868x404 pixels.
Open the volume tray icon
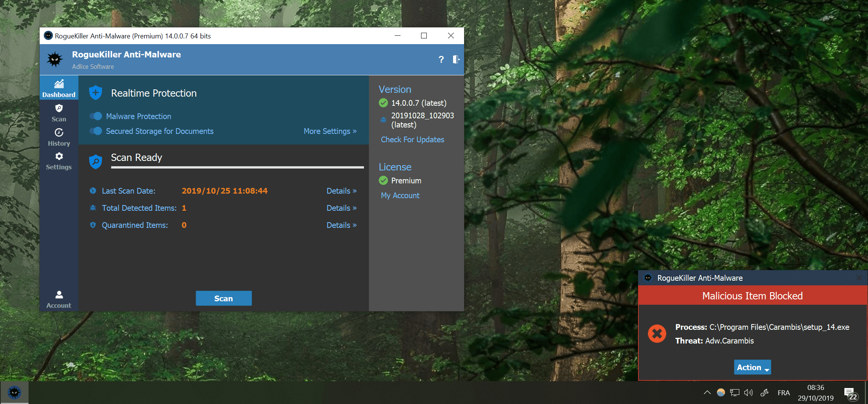point(748,393)
